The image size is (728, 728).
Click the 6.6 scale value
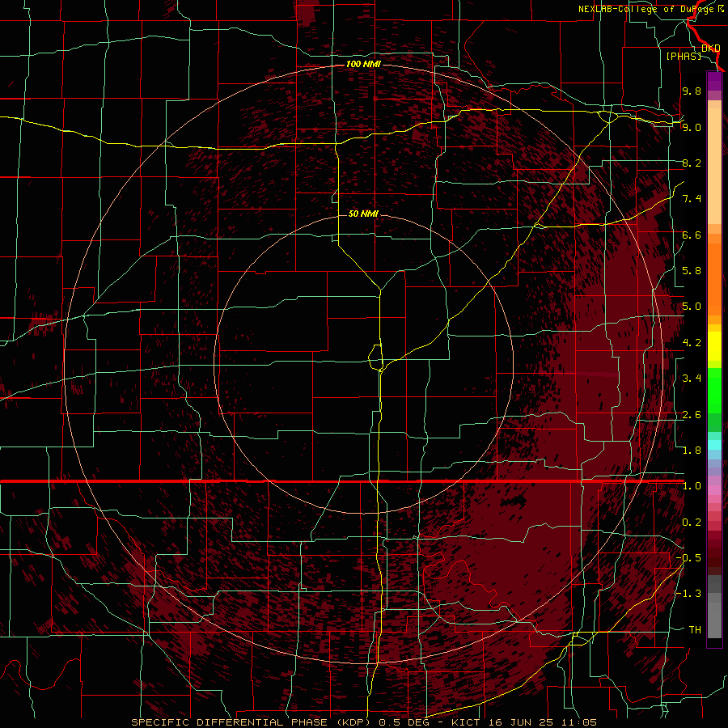click(x=692, y=235)
